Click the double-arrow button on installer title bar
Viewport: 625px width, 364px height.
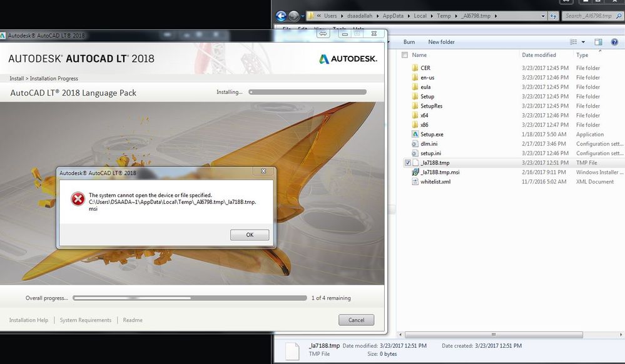pos(323,34)
